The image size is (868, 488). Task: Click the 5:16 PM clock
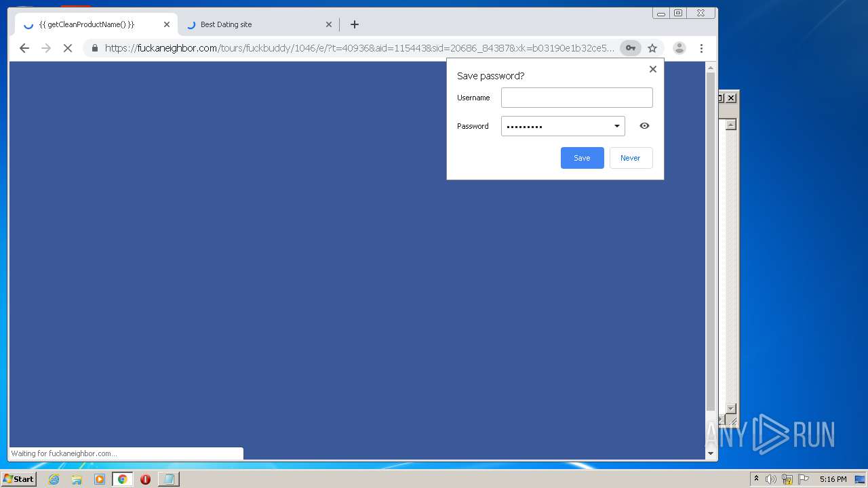[833, 479]
